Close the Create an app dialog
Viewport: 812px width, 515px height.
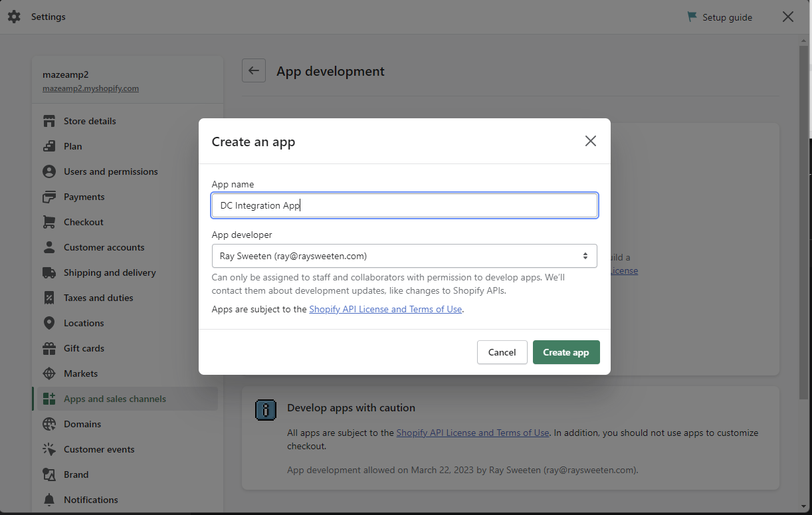(x=591, y=141)
